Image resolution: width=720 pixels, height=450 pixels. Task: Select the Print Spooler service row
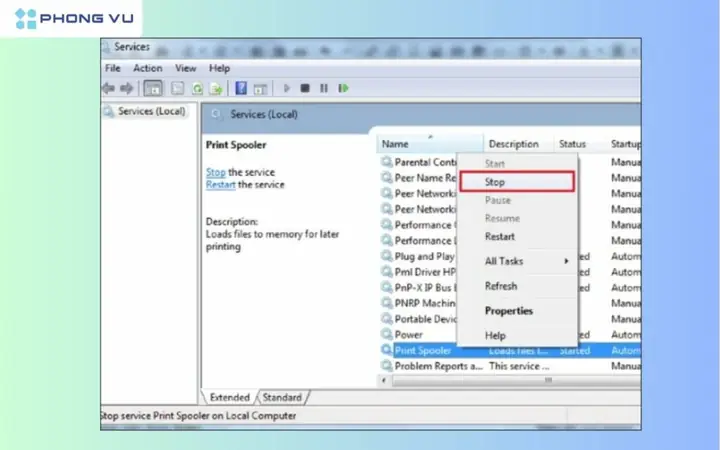[x=510, y=350]
